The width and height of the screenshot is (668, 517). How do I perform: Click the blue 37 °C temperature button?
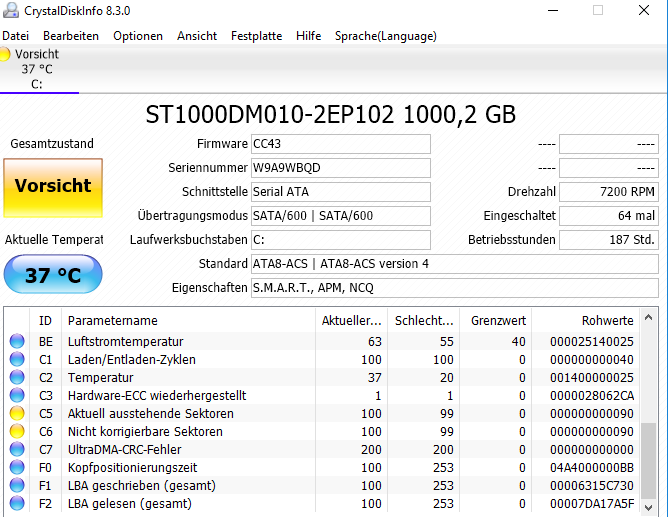click(x=53, y=274)
